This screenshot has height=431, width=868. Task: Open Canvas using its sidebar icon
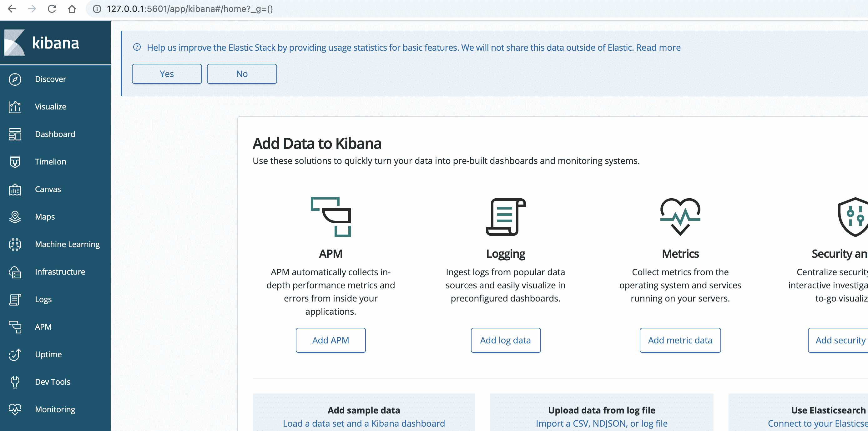click(x=15, y=190)
